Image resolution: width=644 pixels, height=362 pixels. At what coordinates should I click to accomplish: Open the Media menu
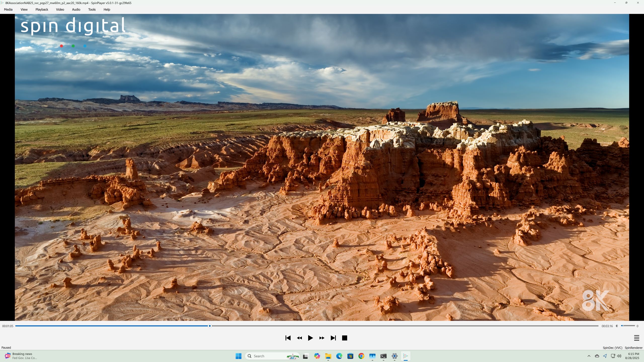click(8, 10)
